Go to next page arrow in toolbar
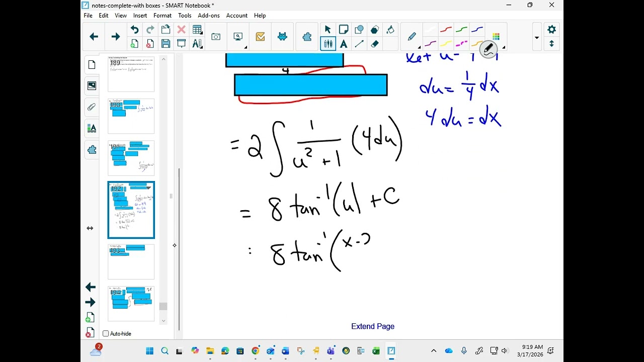This screenshot has height=362, width=644. pyautogui.click(x=116, y=37)
